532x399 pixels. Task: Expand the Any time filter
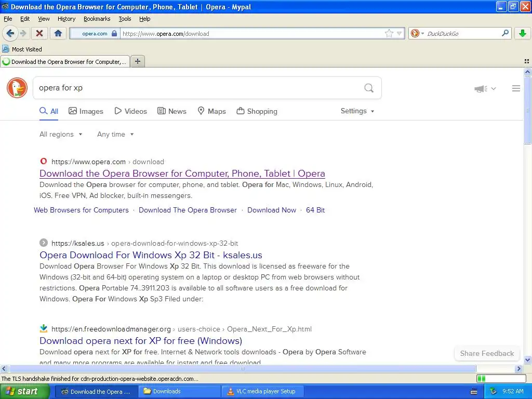[115, 134]
